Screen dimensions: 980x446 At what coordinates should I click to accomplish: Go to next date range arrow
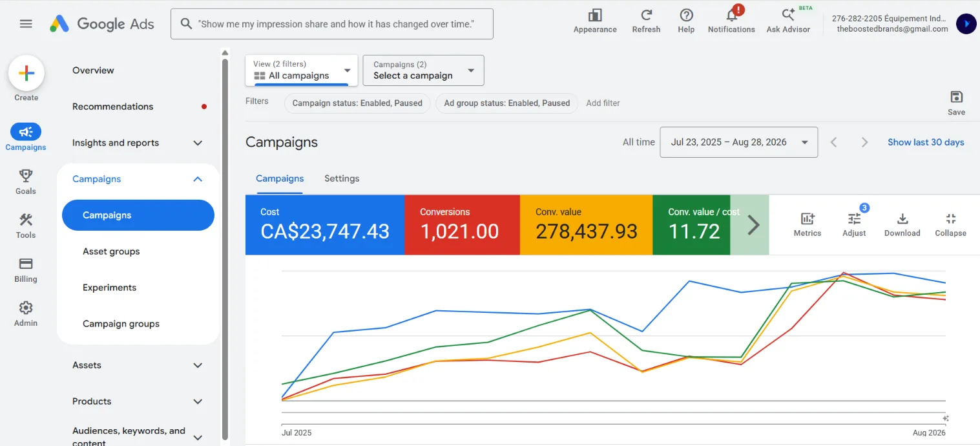[864, 142]
